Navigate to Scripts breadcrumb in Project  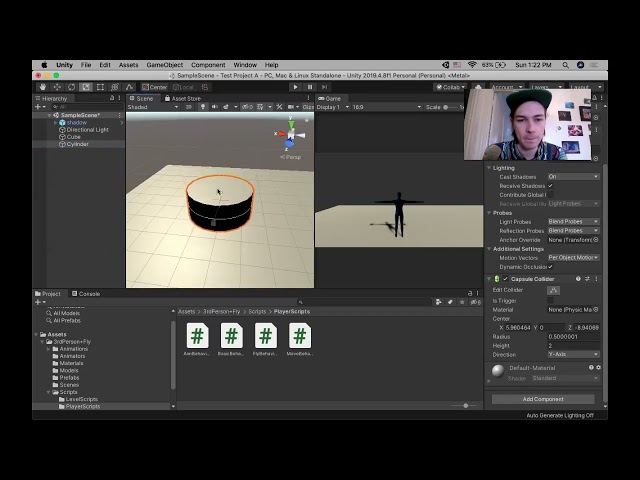257,311
